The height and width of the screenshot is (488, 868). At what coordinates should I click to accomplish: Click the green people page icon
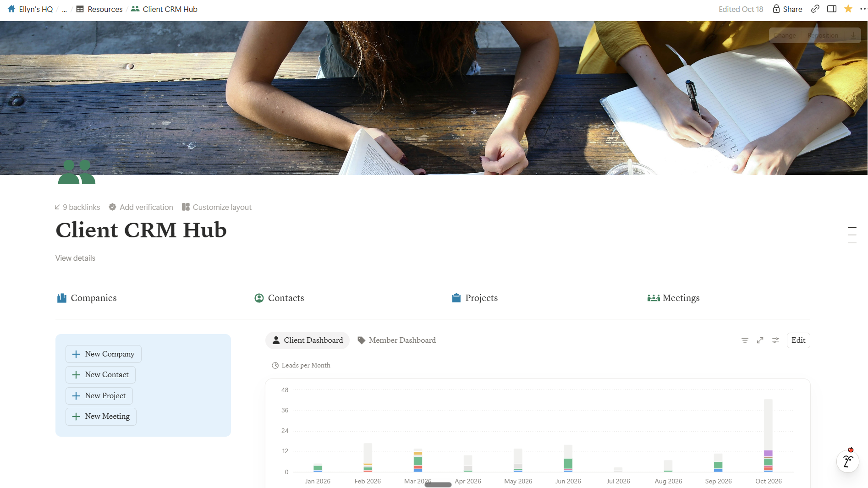tap(77, 172)
